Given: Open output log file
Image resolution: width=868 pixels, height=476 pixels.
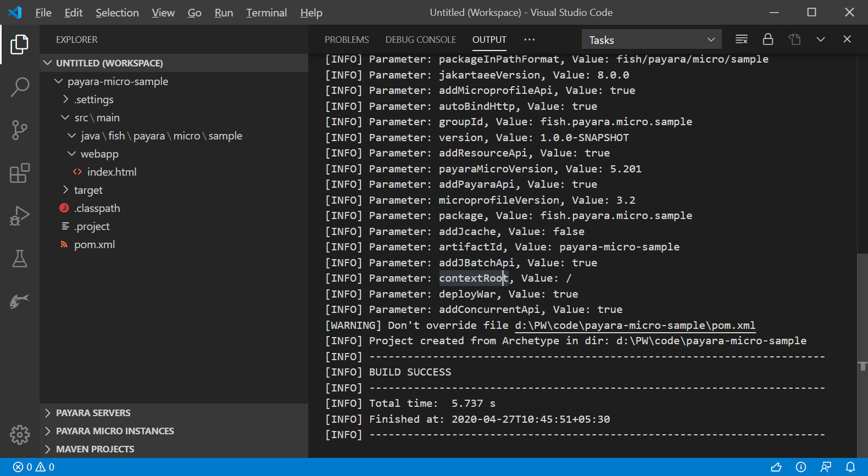Looking at the screenshot, I should (794, 40).
